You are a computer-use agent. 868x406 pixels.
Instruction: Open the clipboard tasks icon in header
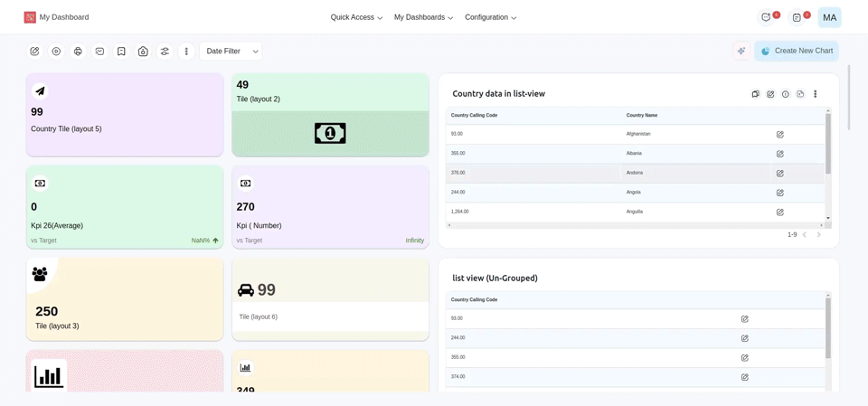coord(797,17)
